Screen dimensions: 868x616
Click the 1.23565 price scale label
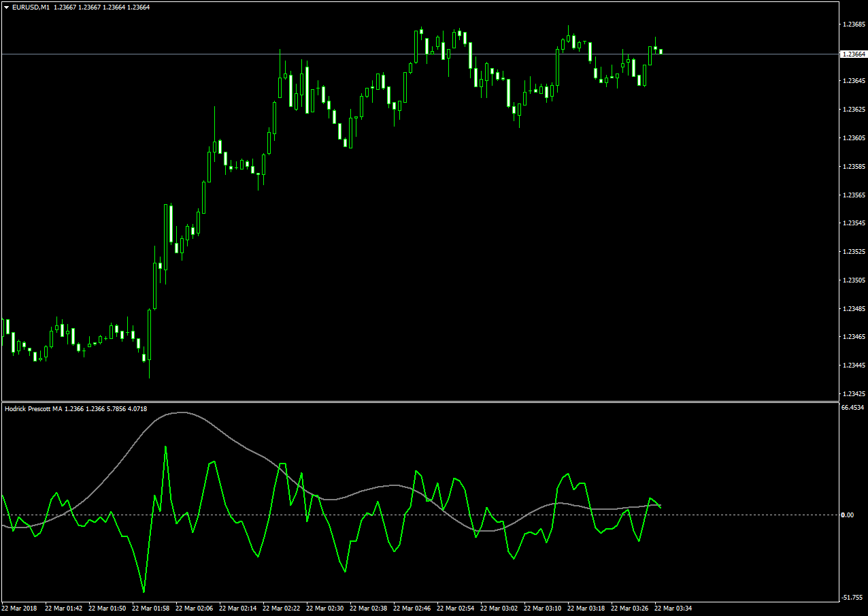tap(853, 195)
